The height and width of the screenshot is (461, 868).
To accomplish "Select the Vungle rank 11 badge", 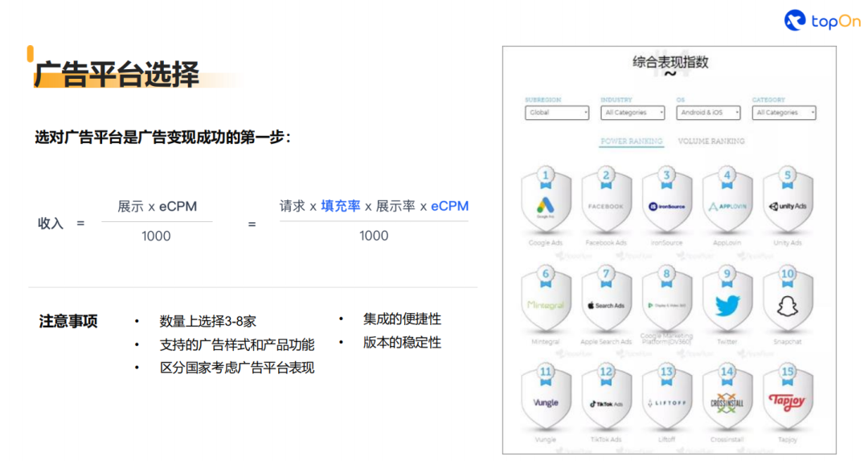I will coord(546,397).
